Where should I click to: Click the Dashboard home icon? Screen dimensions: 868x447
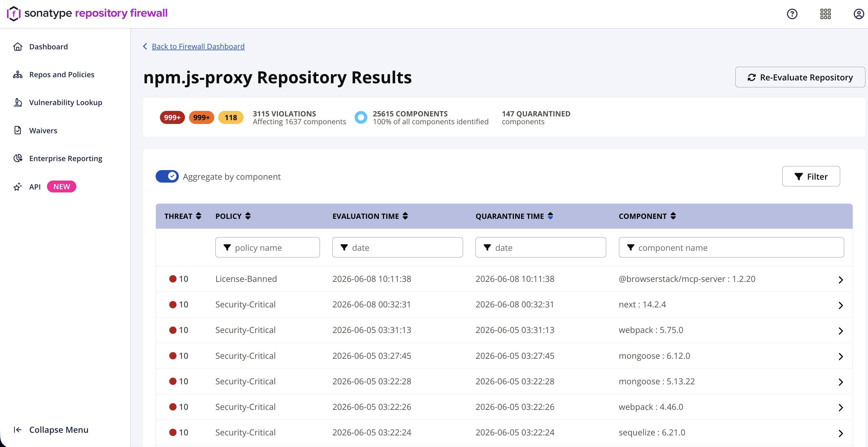[18, 46]
